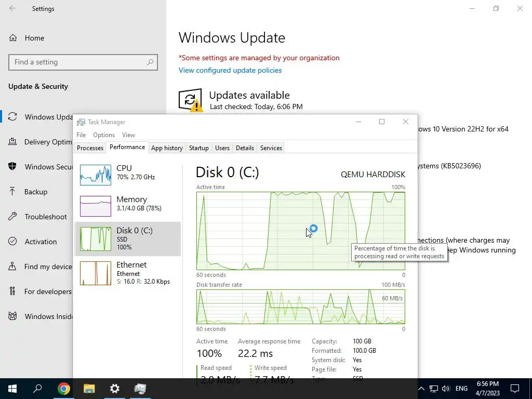Select Backup in Settings sidebar
Image resolution: width=532 pixels, height=399 pixels.
36,192
